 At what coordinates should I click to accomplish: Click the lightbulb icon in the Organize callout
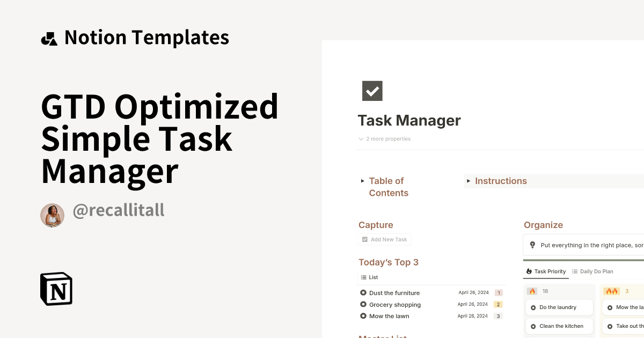point(532,245)
